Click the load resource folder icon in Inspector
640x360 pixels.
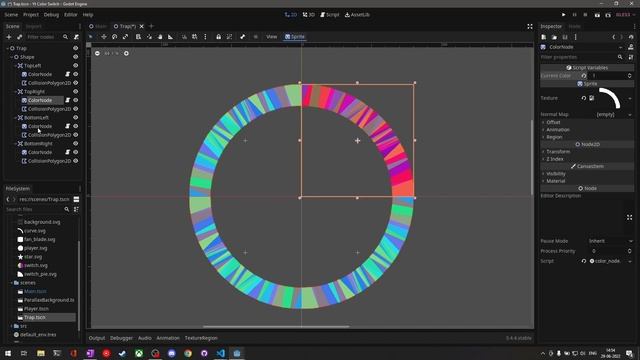tap(554, 37)
